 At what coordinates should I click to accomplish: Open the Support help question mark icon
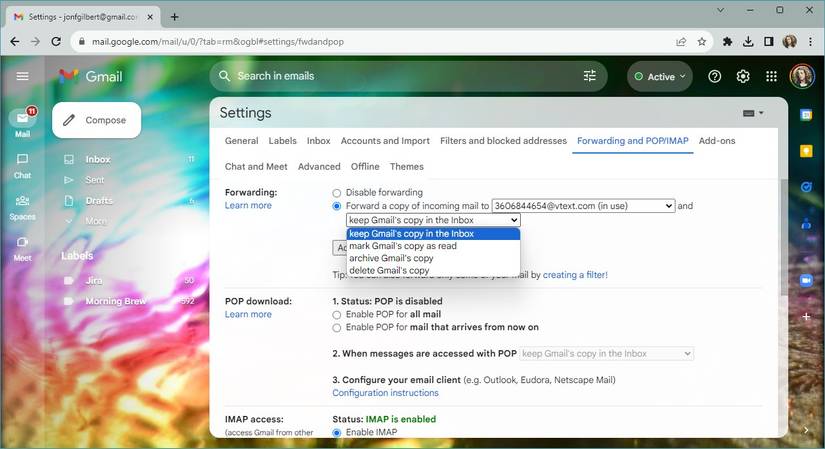tap(714, 76)
